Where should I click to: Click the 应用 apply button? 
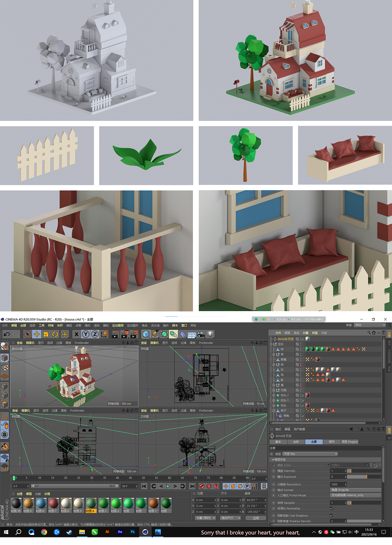pos(256,518)
